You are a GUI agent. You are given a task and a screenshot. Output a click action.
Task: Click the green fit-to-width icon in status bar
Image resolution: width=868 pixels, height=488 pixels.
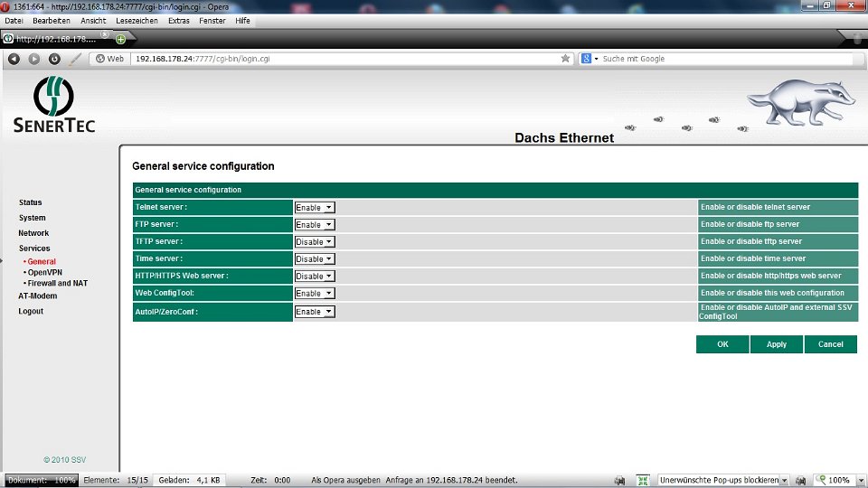[643, 481]
